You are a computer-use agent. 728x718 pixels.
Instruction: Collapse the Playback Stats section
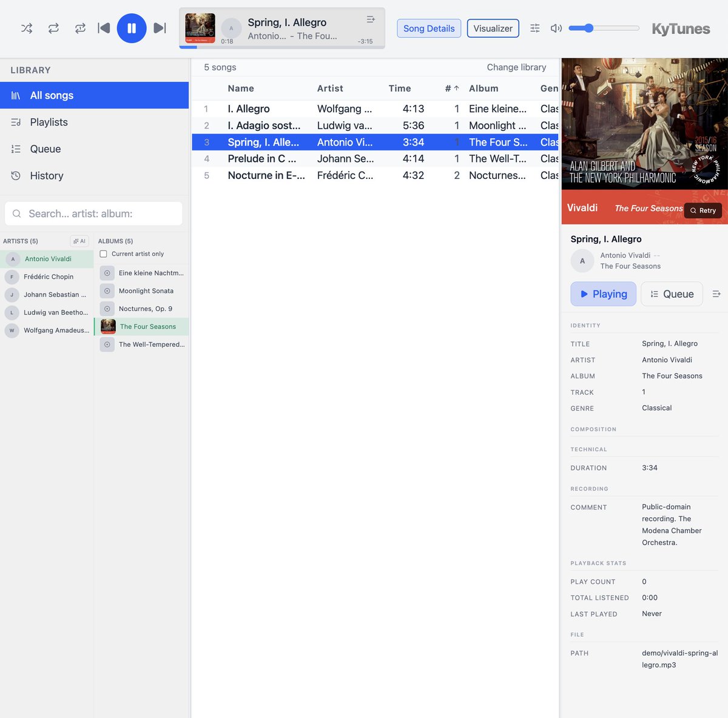[x=598, y=563]
